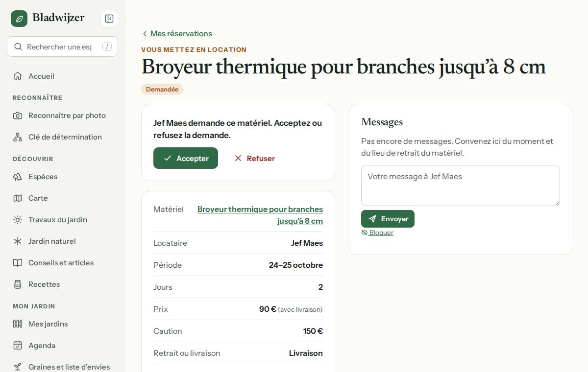Go to the Espèces section

(x=63, y=177)
